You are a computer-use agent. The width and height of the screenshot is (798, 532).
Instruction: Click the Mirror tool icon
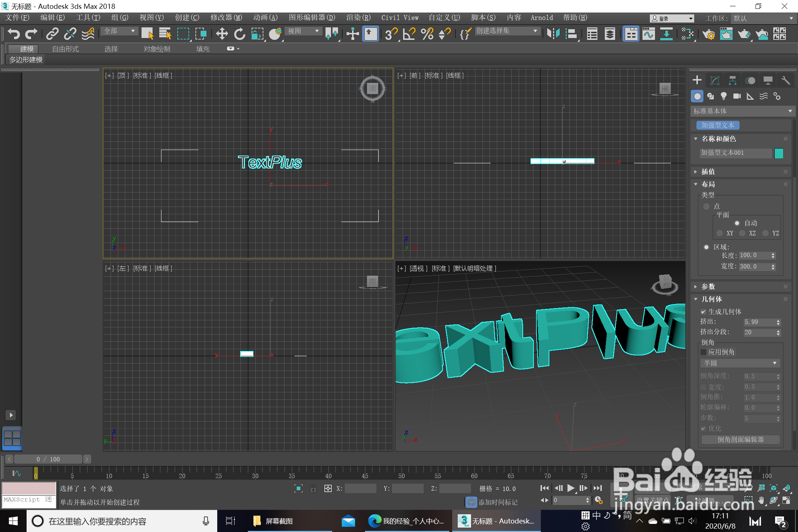pyautogui.click(x=553, y=34)
